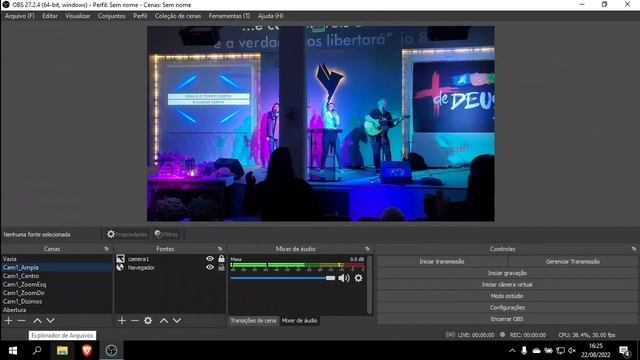
Task: Select the Cam1_Dizimos scene
Action: 57,301
